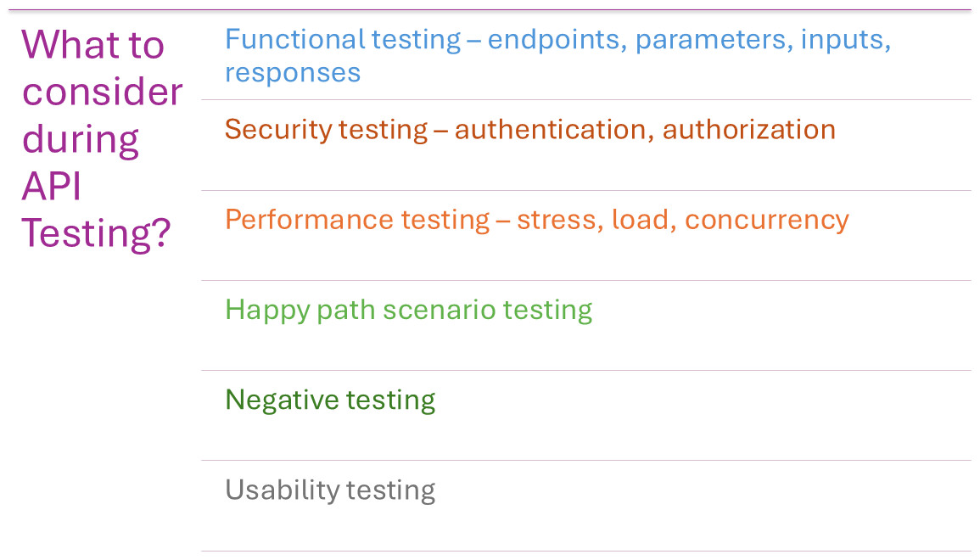Click the word 'concurrency'

[766, 220]
